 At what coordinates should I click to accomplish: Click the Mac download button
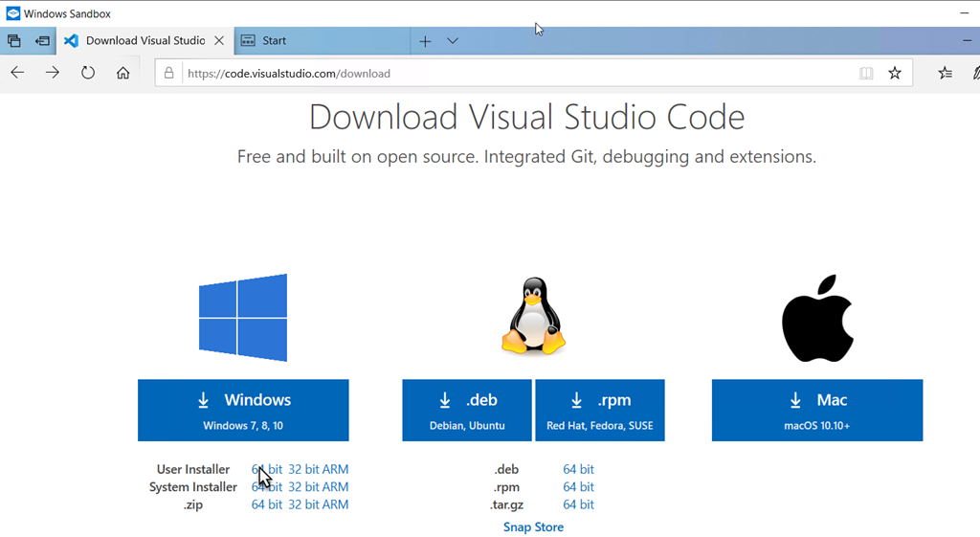coord(817,410)
